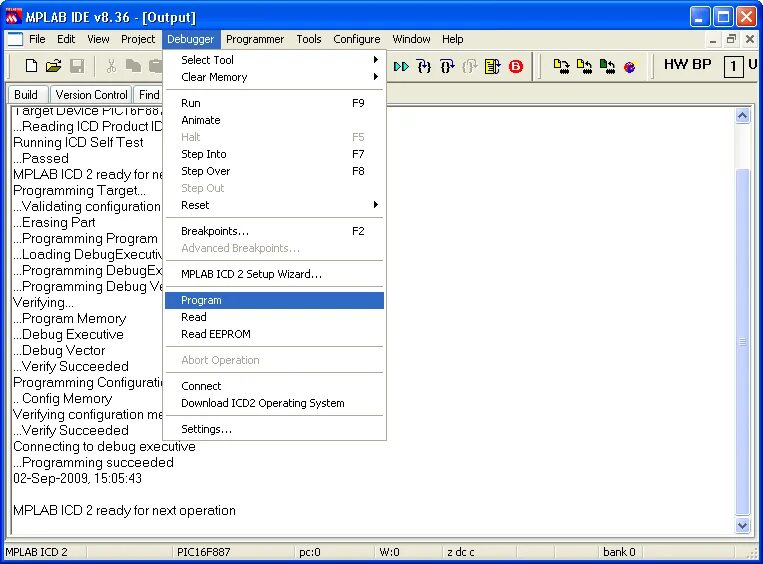The width and height of the screenshot is (763, 564).
Task: Click the '02-Sep-2009, 15:05:43' output line
Action: pyautogui.click(x=77, y=478)
